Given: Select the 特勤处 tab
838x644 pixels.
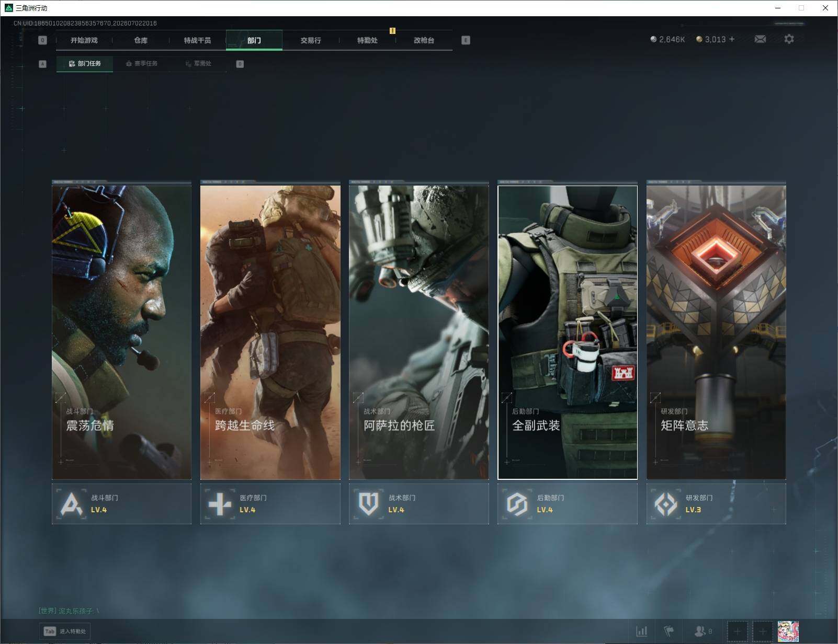Looking at the screenshot, I should click(x=367, y=40).
